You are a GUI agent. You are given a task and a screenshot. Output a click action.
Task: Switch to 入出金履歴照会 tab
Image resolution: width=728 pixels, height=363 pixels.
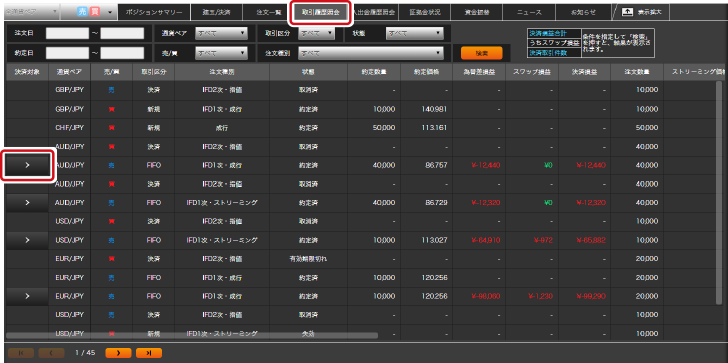click(x=373, y=12)
